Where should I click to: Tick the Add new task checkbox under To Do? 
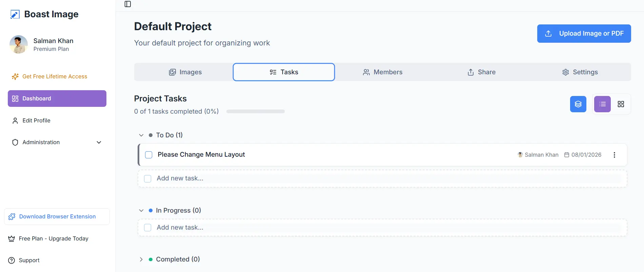(x=147, y=178)
